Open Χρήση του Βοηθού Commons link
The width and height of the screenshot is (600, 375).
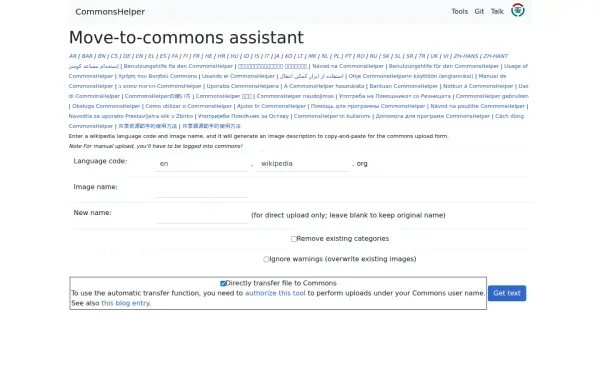click(158, 76)
